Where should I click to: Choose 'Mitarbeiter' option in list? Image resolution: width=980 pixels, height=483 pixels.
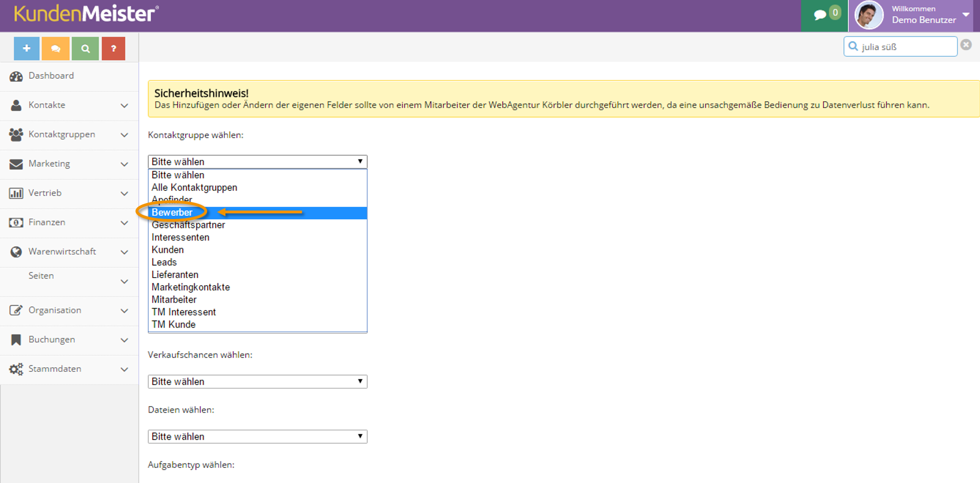tap(257, 300)
